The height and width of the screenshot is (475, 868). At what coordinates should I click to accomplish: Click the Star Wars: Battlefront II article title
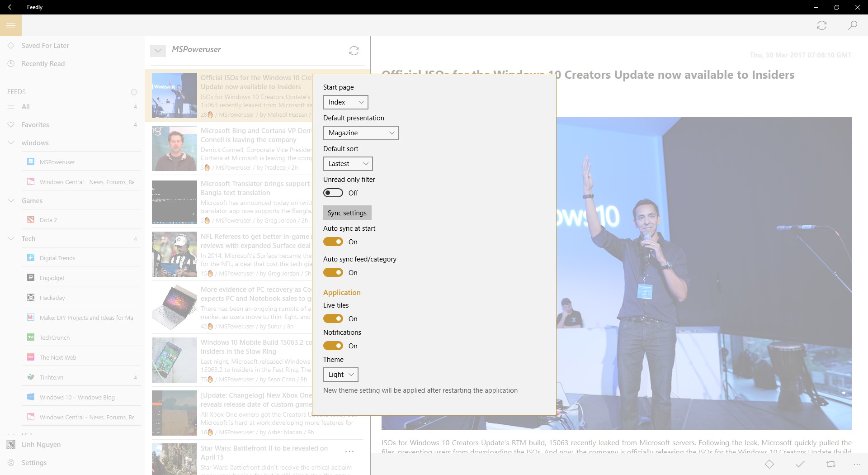[264, 453]
